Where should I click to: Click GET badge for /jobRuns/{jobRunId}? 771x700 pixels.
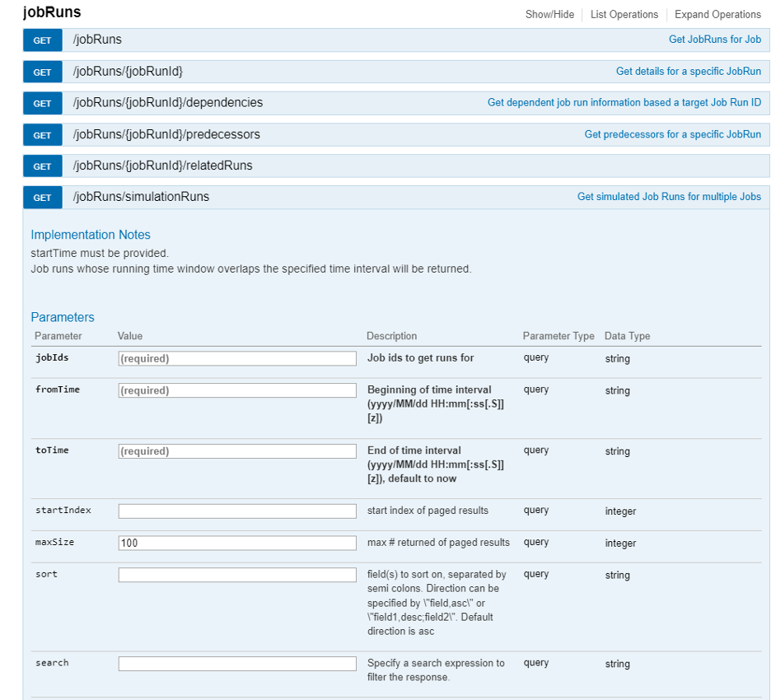pyautogui.click(x=42, y=72)
